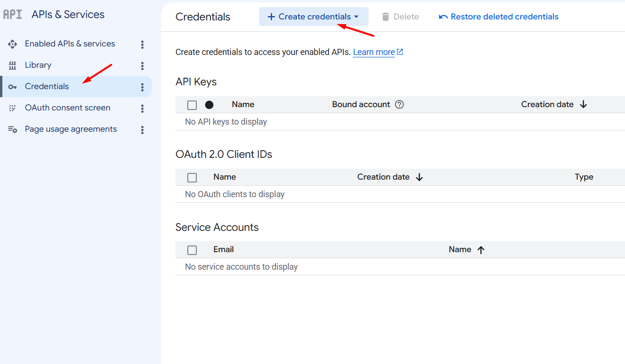The height and width of the screenshot is (364, 625).
Task: Click the 'No service accounts to display' text
Action: pyautogui.click(x=241, y=267)
